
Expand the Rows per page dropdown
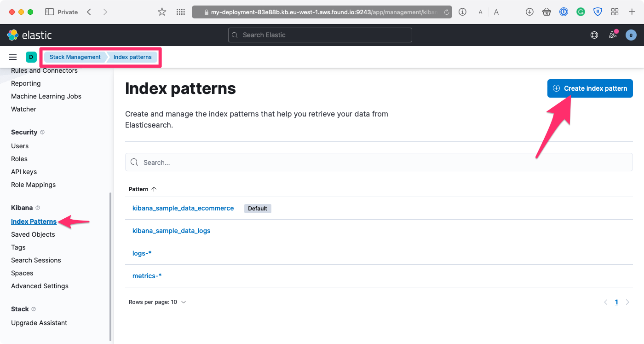[x=157, y=302]
